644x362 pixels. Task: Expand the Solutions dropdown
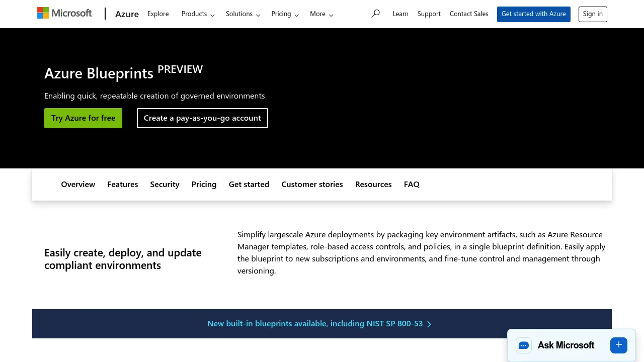click(243, 14)
